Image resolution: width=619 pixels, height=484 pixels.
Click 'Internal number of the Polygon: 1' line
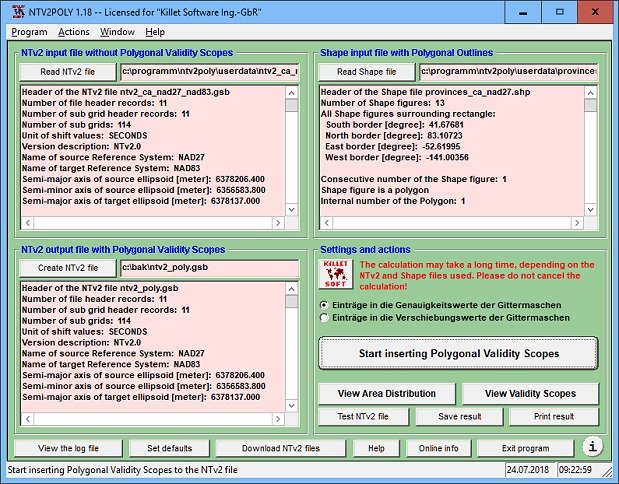click(393, 201)
